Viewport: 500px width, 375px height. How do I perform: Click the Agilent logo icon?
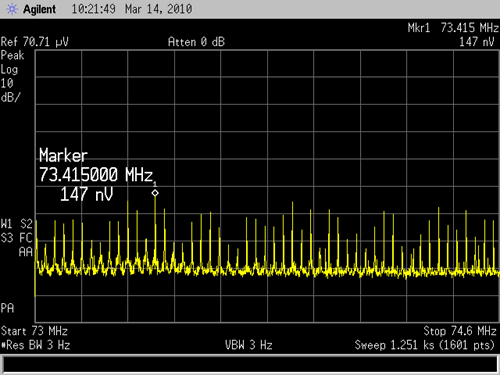tap(12, 9)
